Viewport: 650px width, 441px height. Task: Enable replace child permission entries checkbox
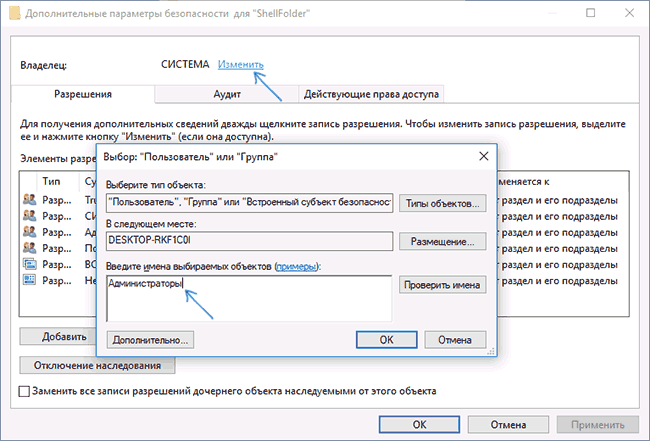click(24, 391)
